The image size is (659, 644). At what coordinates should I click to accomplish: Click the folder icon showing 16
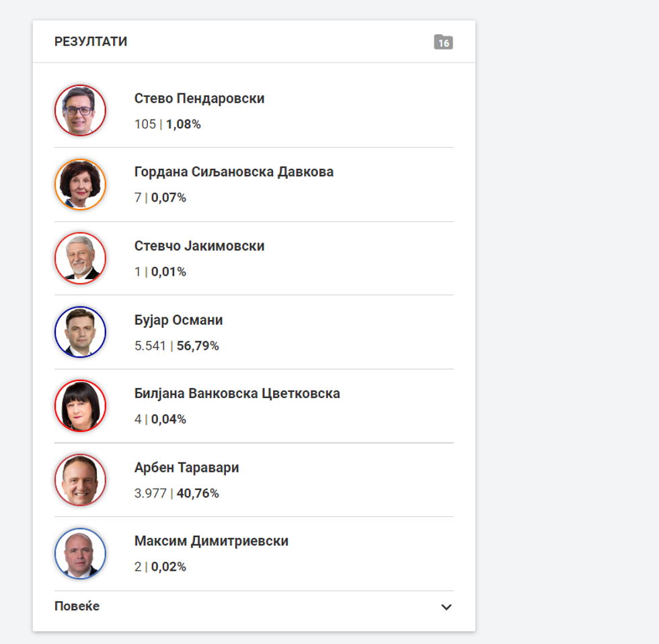(443, 42)
